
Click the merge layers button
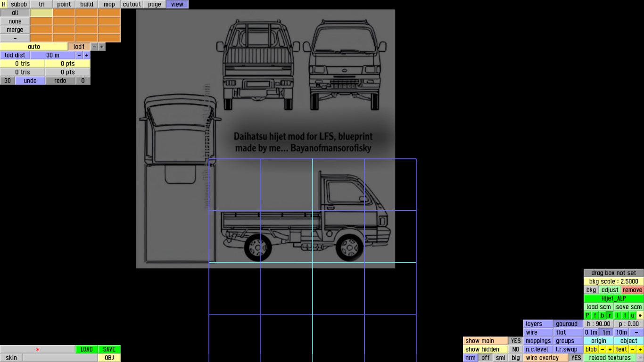(x=15, y=30)
